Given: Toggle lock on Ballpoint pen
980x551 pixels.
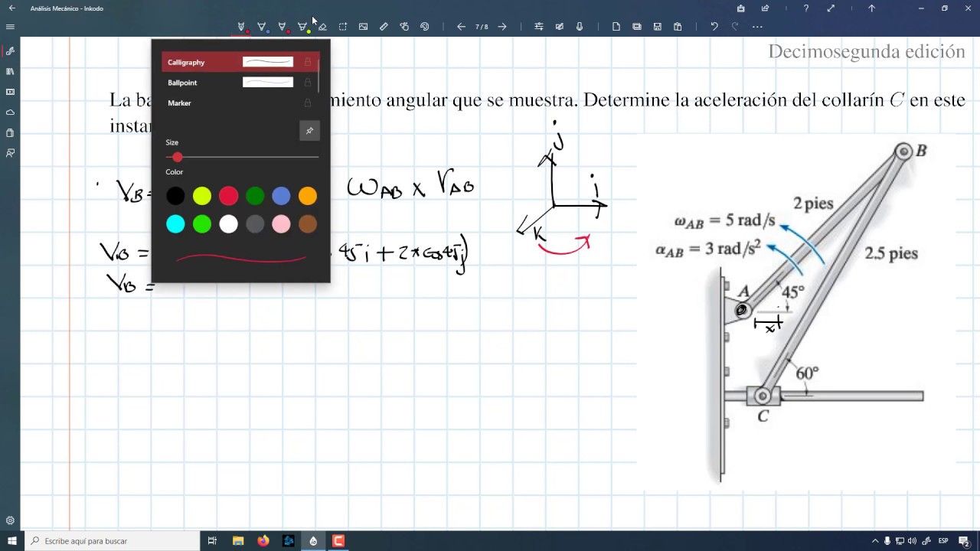Looking at the screenshot, I should pyautogui.click(x=308, y=83).
